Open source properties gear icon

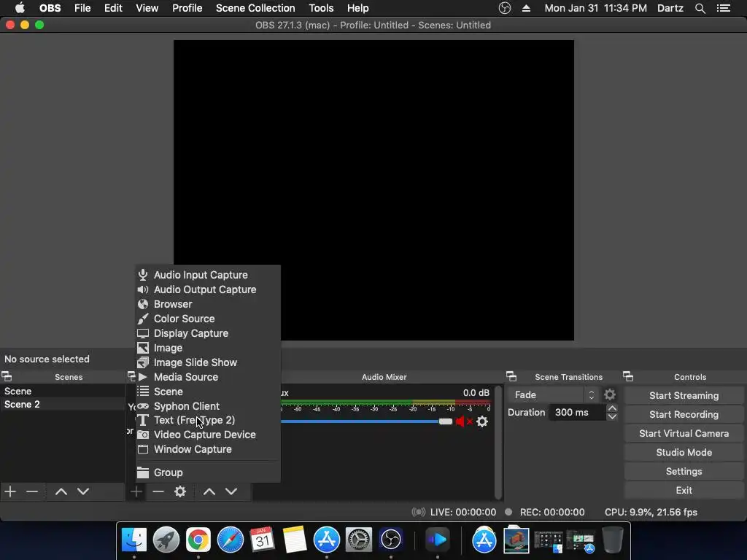click(180, 491)
